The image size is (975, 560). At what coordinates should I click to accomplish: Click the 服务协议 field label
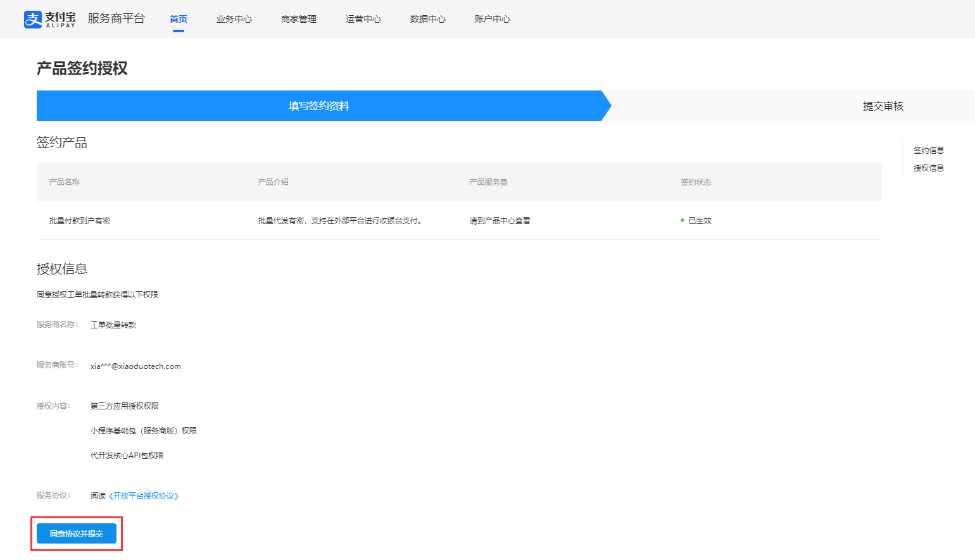54,495
